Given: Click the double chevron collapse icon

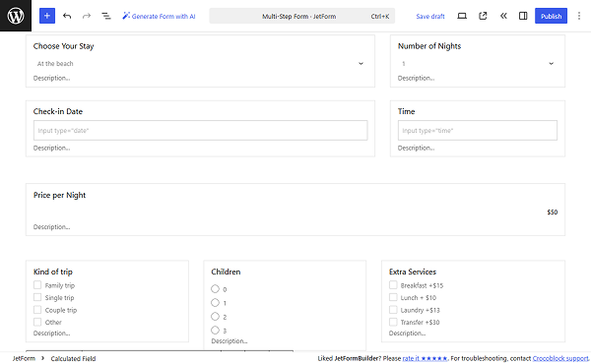Looking at the screenshot, I should 503,16.
